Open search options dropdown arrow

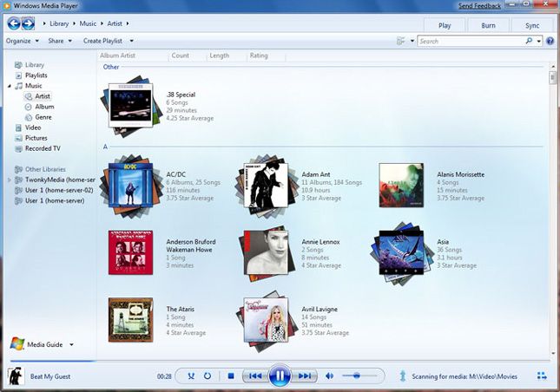[x=538, y=41]
